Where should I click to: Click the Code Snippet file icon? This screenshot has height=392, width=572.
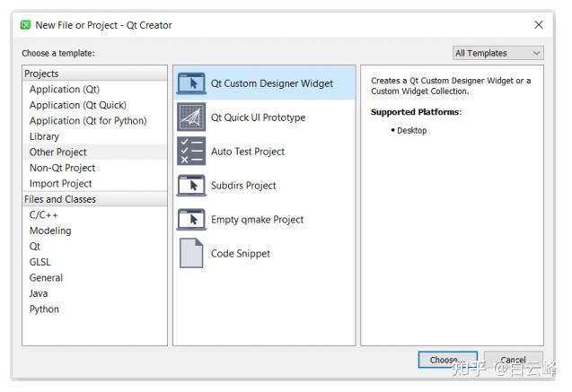click(x=191, y=254)
